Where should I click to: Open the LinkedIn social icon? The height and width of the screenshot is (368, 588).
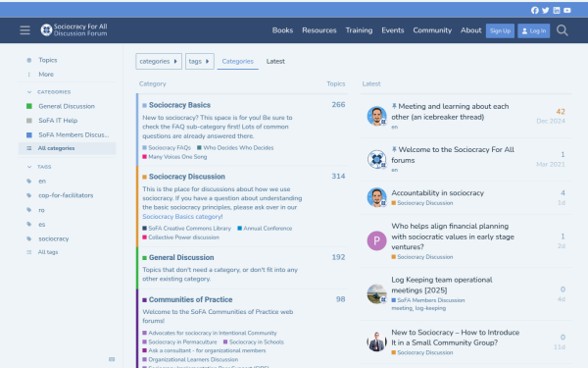point(557,10)
